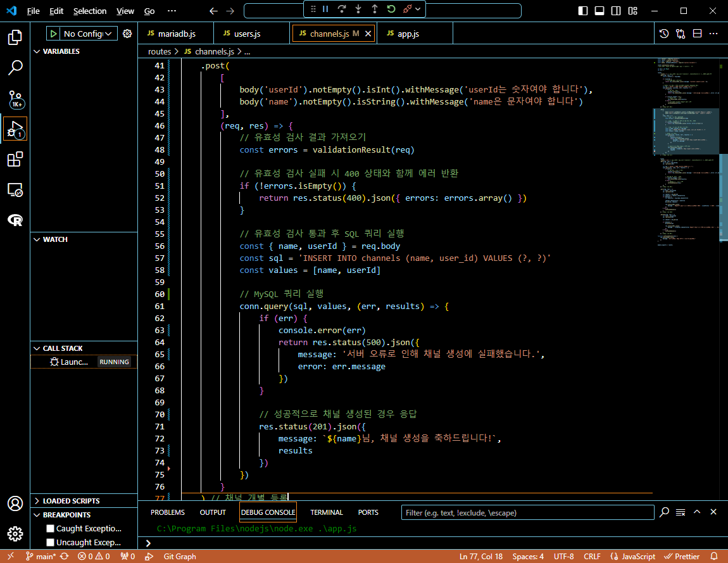The width and height of the screenshot is (728, 563).
Task: Open Source Control view
Action: point(15,99)
